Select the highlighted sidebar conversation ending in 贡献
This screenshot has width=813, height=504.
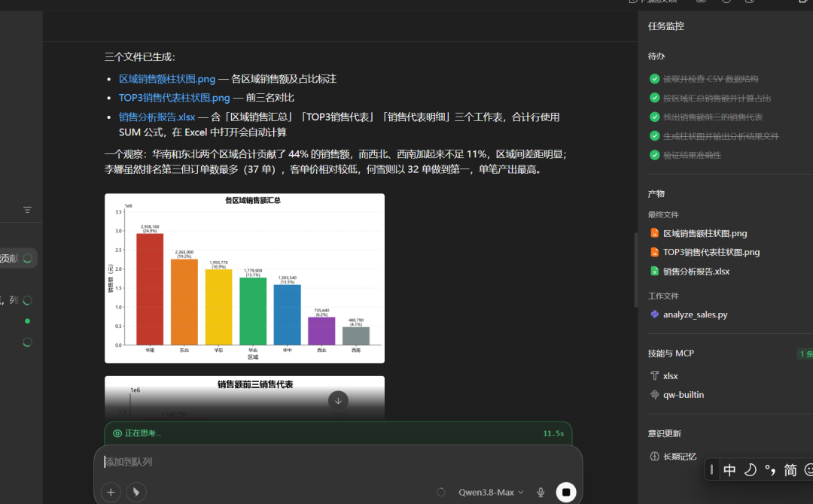pos(19,258)
